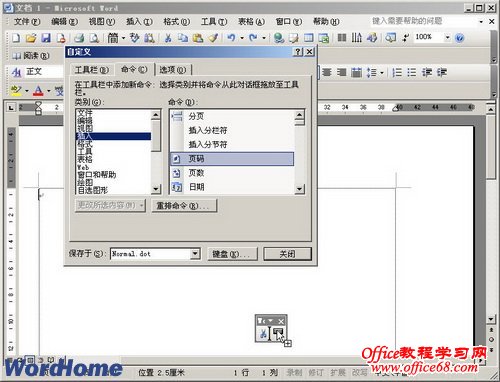Select the 分页 command icon in the list
The height and width of the screenshot is (382, 500).
click(177, 116)
